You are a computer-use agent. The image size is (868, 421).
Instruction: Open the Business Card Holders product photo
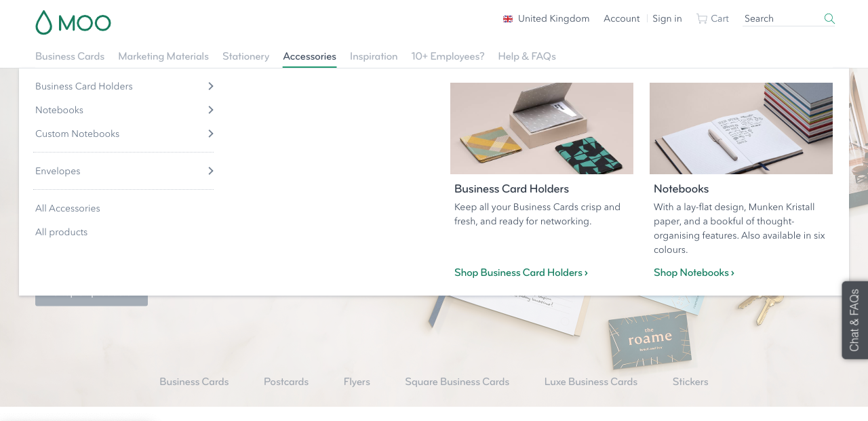click(x=542, y=128)
